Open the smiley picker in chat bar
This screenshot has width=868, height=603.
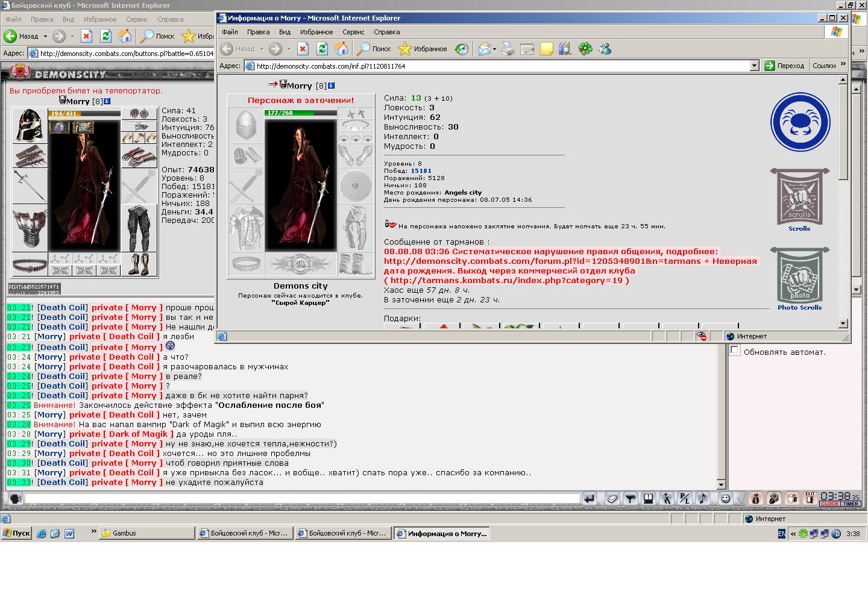pos(726,498)
